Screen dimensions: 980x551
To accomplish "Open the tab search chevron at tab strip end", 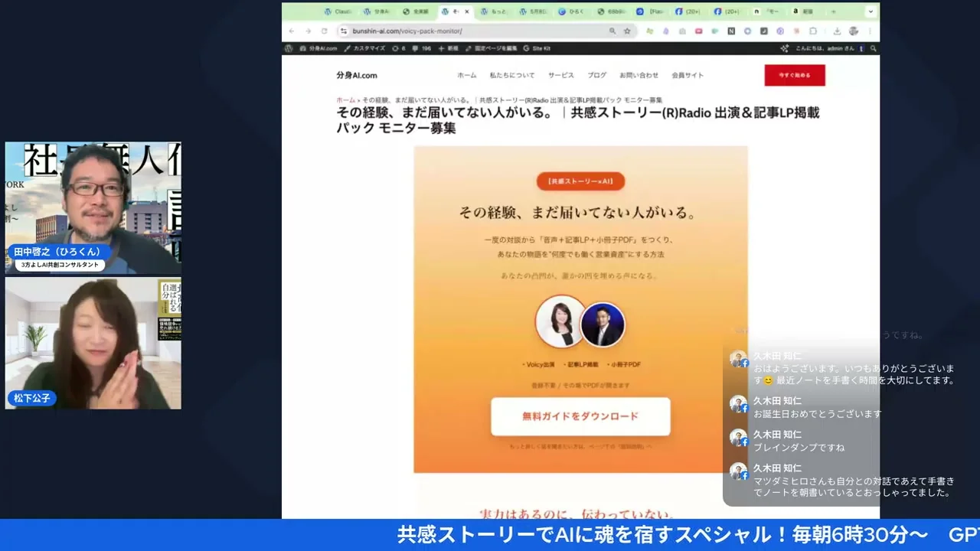I will click(x=871, y=11).
